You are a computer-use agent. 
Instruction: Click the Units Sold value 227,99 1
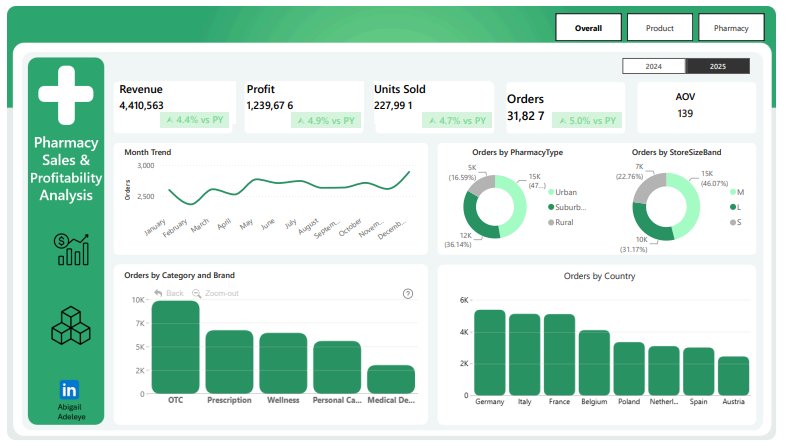[x=393, y=106]
